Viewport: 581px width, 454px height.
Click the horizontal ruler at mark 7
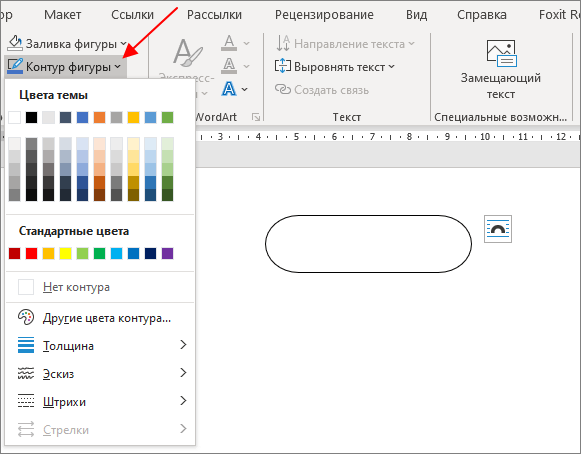click(372, 137)
